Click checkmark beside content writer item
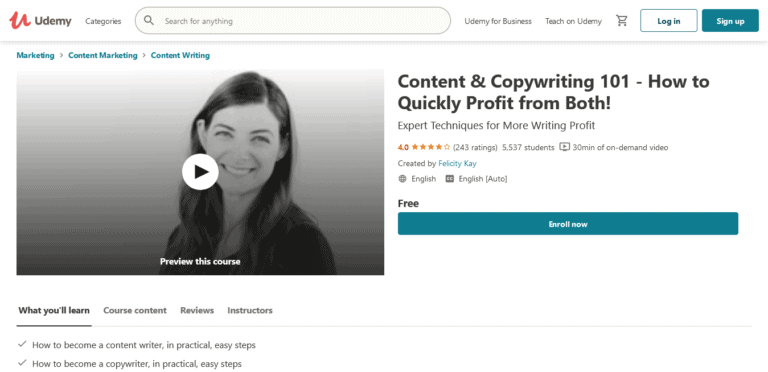 pyautogui.click(x=22, y=345)
